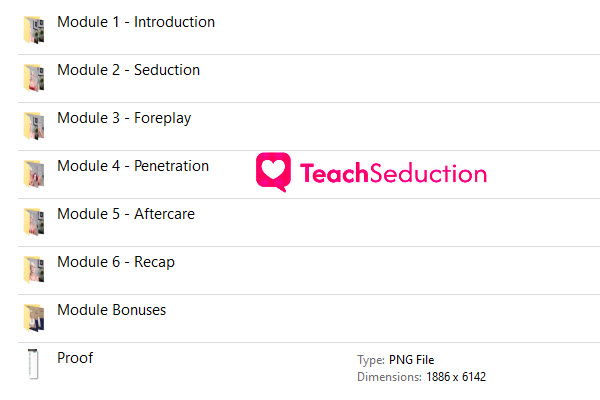
Task: Select the "Module 5 - Aftercare" name label
Action: point(126,214)
